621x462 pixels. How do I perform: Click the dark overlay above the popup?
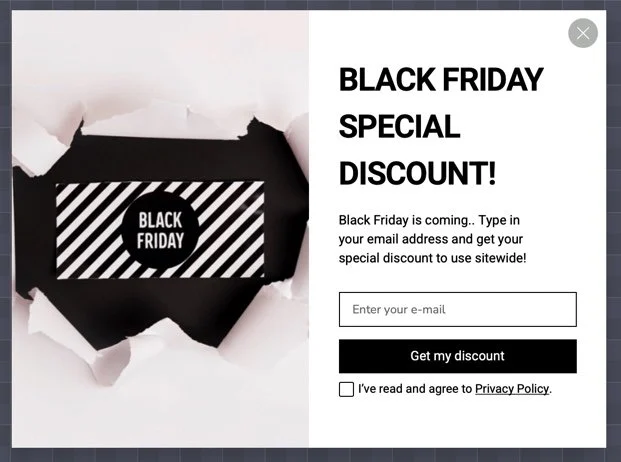coord(300,5)
